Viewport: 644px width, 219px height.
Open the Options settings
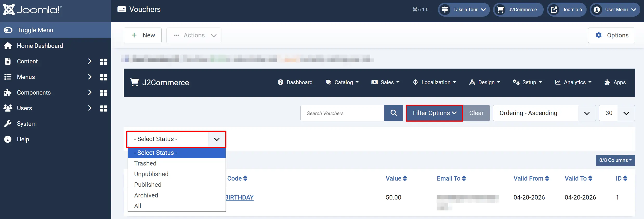click(612, 35)
